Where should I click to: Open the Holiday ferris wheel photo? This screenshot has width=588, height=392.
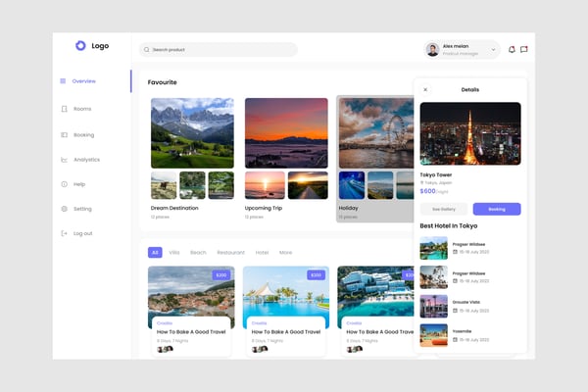376,133
